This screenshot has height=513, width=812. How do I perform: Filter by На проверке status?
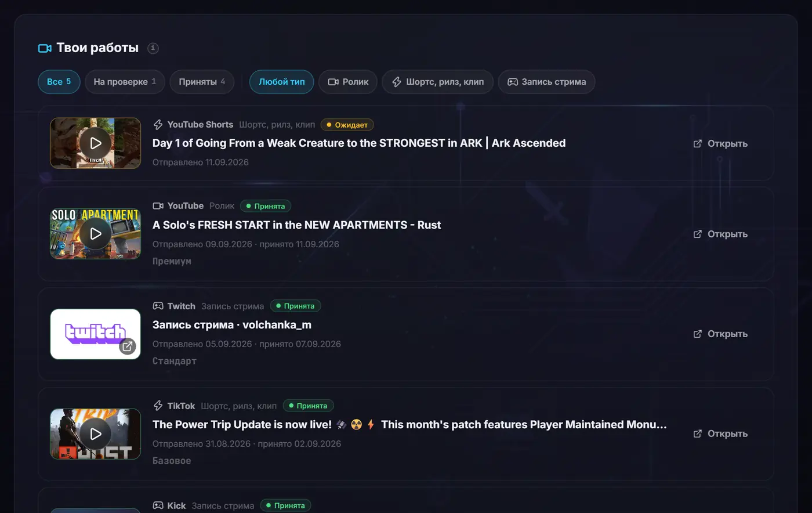click(125, 82)
